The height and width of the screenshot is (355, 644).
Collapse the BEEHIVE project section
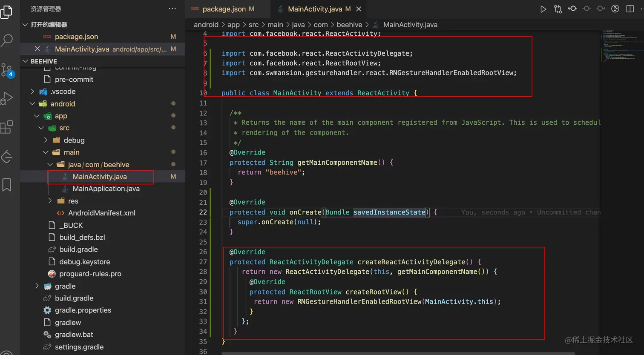point(25,61)
